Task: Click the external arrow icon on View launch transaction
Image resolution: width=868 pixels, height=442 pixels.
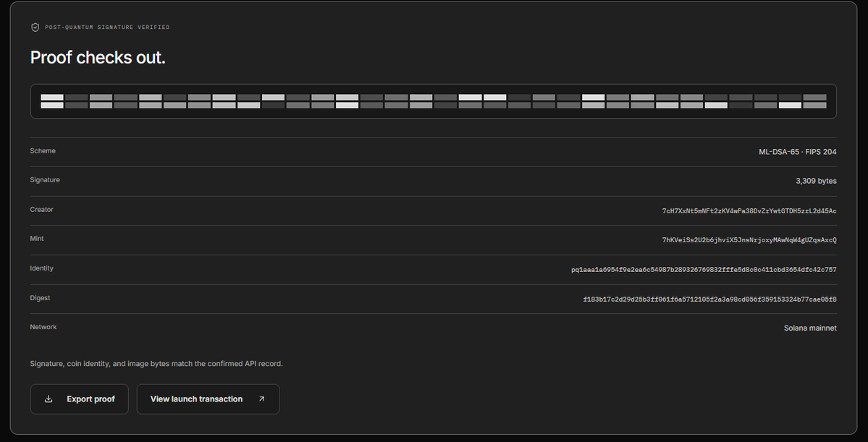Action: (262, 399)
